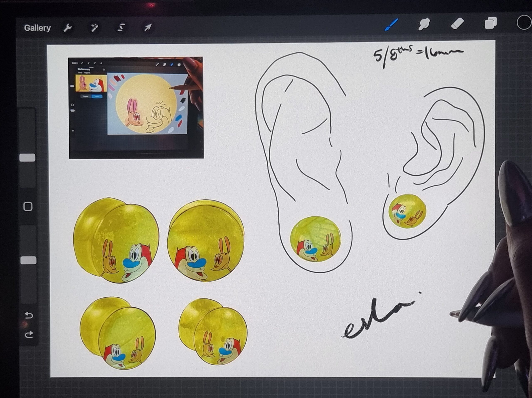Click the brush opacity slider handle
Viewport: 532px width, 398px height.
click(28, 260)
